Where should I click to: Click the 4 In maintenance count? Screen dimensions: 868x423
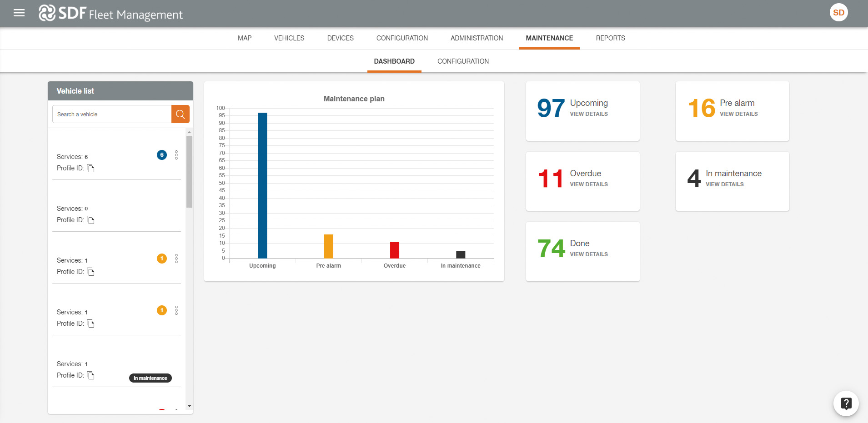coord(694,179)
